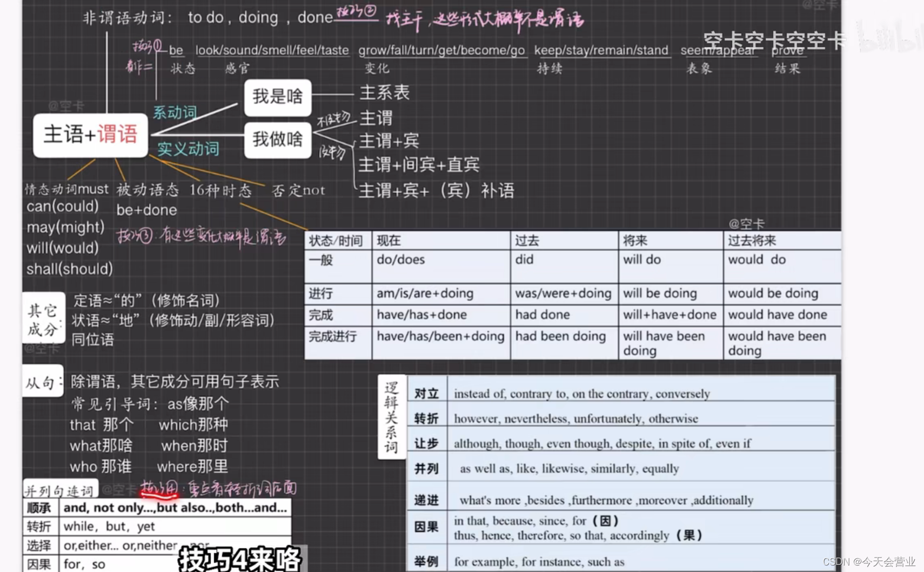
Task: Select the will(would) modal verb
Action: point(63,248)
